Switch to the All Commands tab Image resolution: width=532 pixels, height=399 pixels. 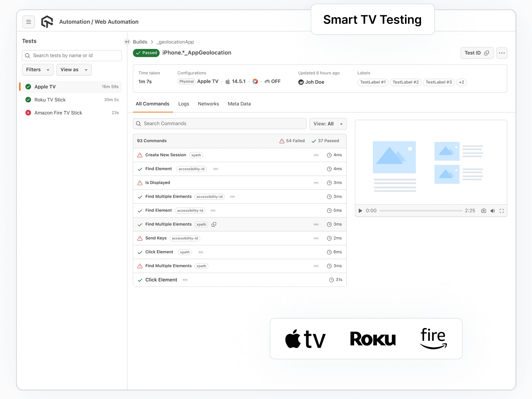tap(152, 104)
